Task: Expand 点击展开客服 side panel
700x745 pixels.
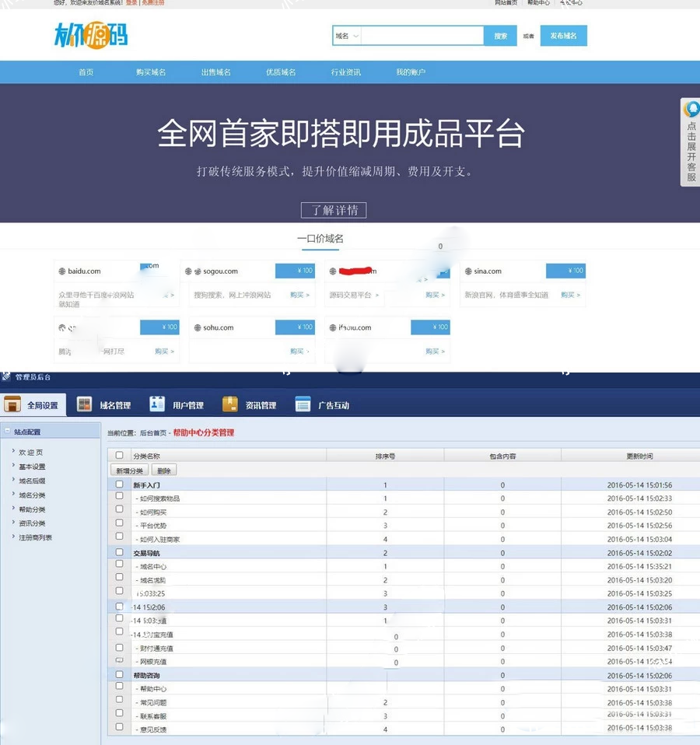Action: [691, 142]
